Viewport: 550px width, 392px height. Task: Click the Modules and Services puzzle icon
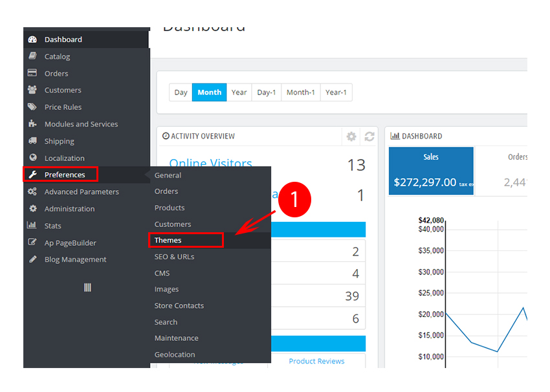click(32, 124)
